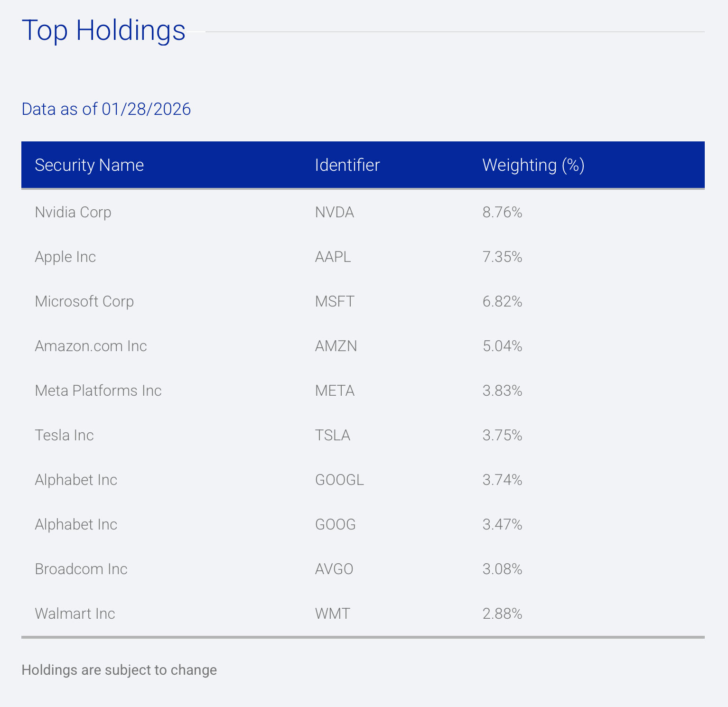The image size is (728, 707).
Task: Click the AAPL ticker symbol
Action: click(x=333, y=257)
